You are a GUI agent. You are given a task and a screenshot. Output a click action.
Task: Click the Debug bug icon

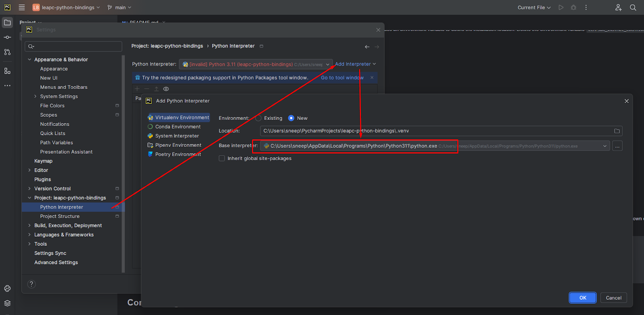click(574, 7)
